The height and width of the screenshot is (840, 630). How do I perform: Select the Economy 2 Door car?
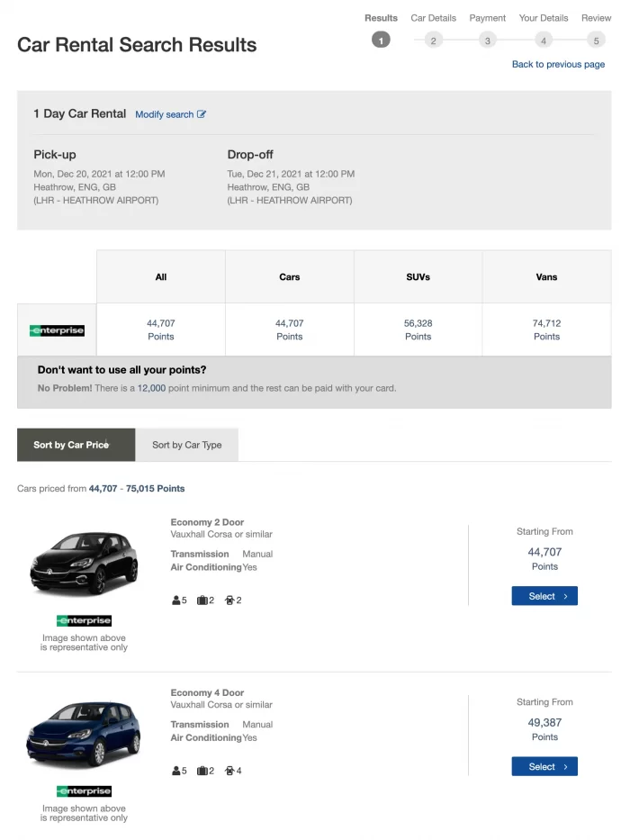(x=544, y=596)
